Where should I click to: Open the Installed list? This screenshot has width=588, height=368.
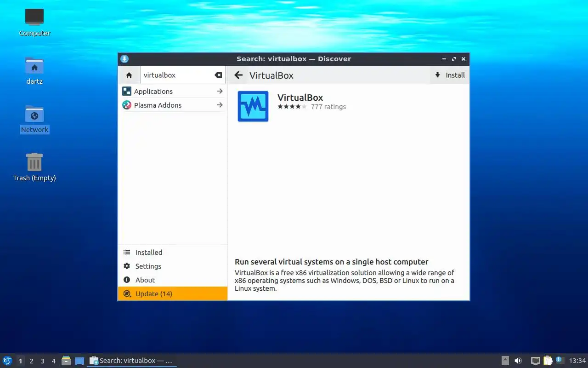173,252
